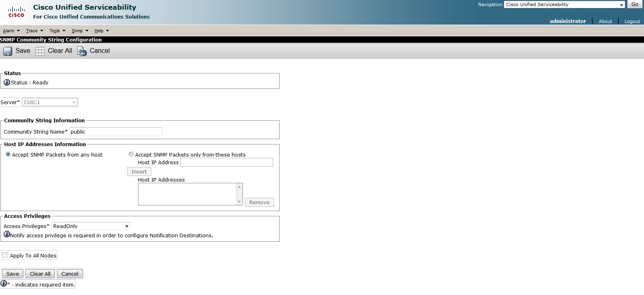Click the bottom Save button
The height and width of the screenshot is (295, 644).
click(x=13, y=274)
